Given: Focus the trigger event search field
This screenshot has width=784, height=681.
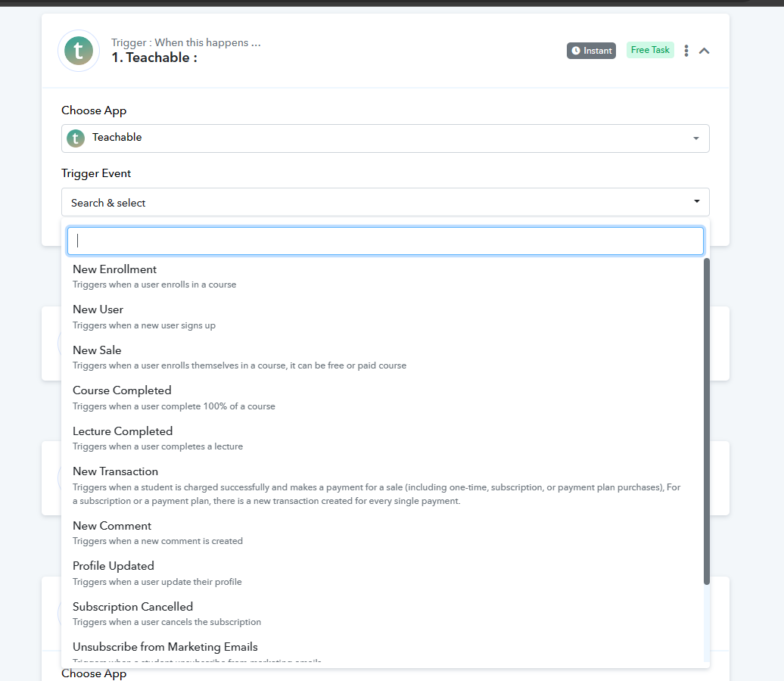Looking at the screenshot, I should 385,241.
